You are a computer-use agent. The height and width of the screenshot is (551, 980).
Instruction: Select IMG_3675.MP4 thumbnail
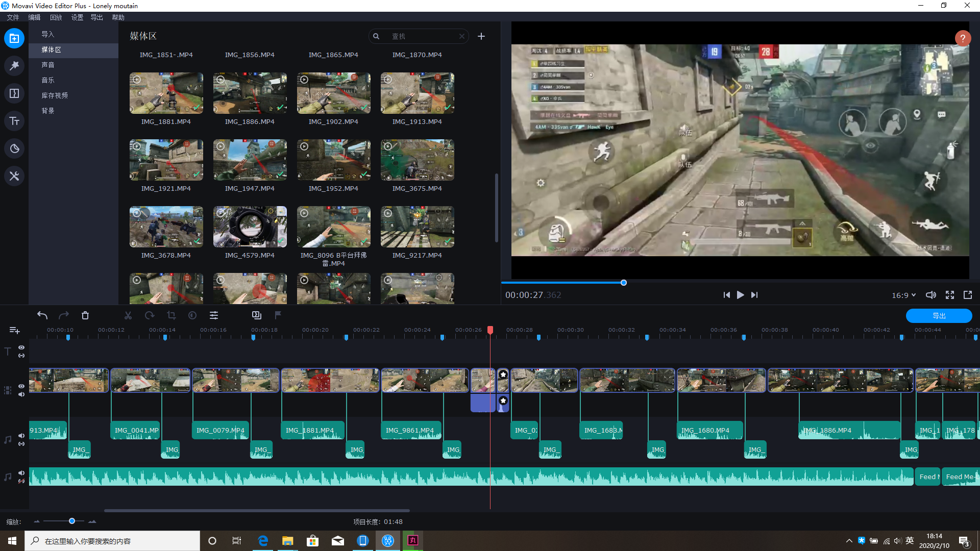click(x=417, y=160)
